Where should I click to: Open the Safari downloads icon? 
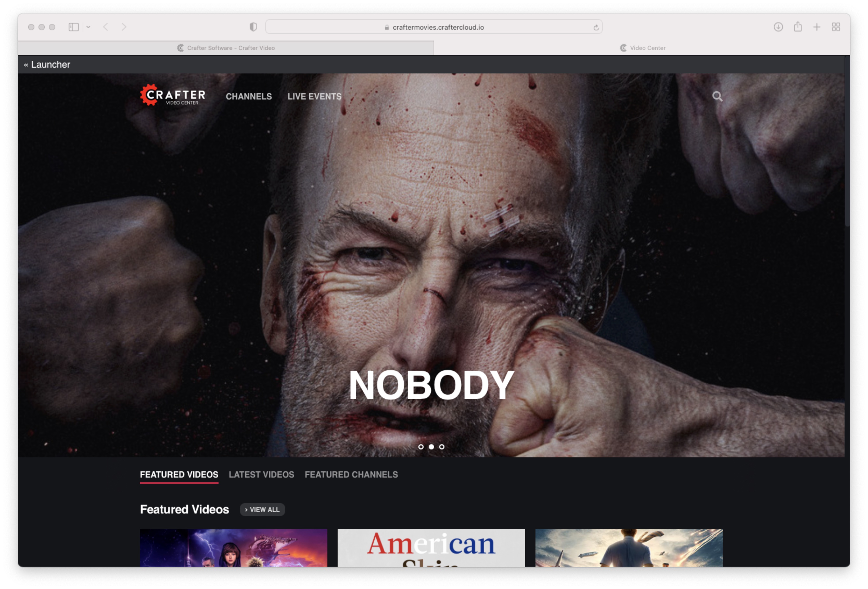click(778, 27)
